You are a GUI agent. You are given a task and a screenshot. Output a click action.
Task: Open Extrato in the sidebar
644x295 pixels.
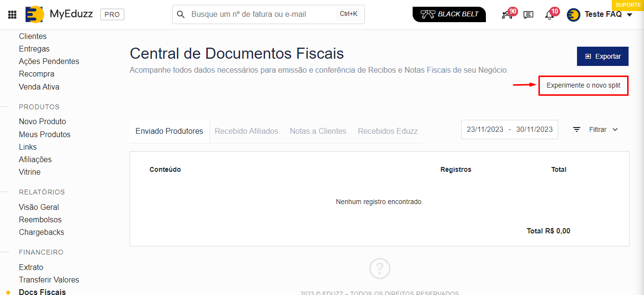(31, 267)
